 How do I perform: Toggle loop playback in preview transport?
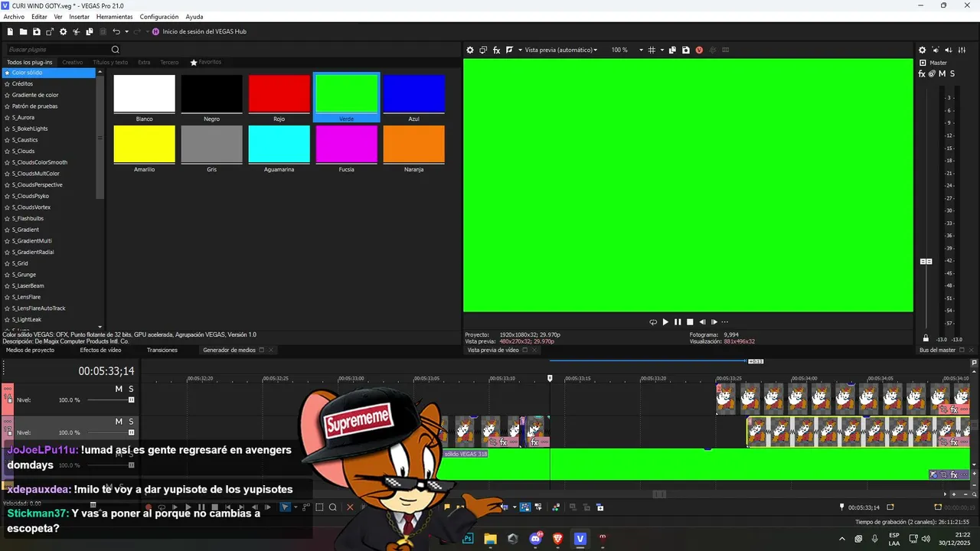(x=653, y=322)
